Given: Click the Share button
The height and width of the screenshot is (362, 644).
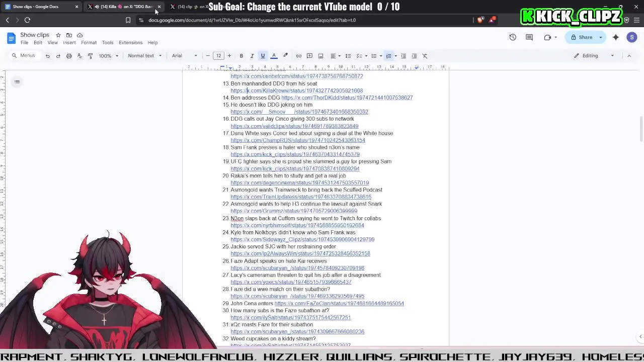Looking at the screenshot, I should coord(581,37).
